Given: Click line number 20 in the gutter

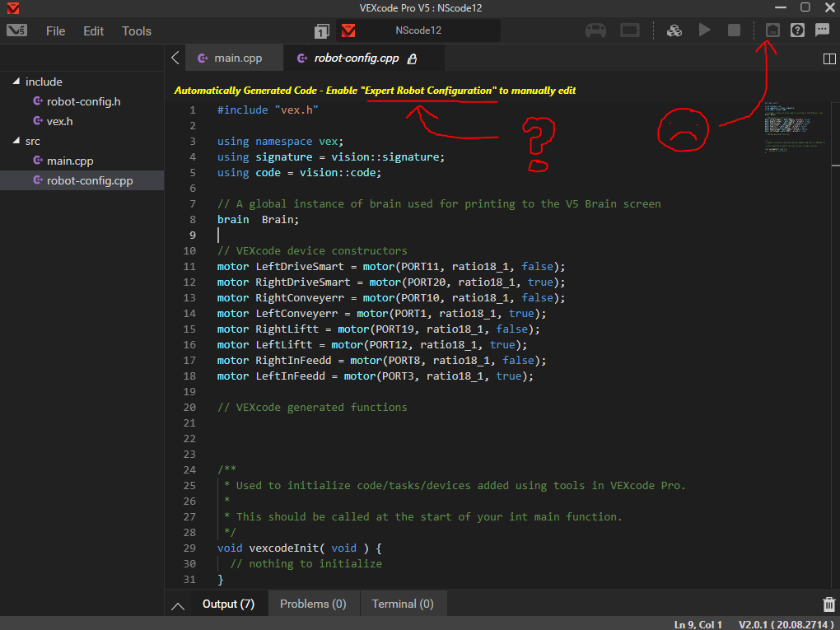Looking at the screenshot, I should [189, 407].
